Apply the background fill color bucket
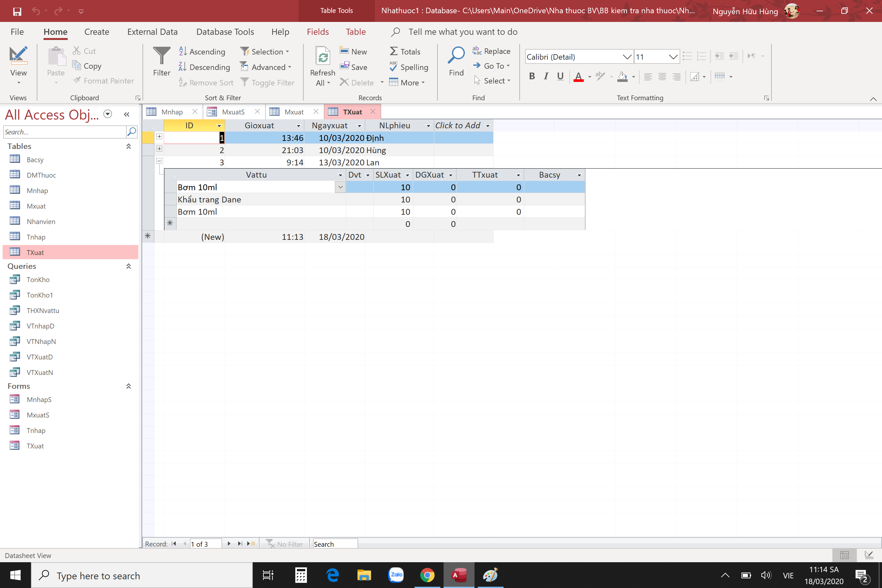This screenshot has height=588, width=882. click(622, 77)
